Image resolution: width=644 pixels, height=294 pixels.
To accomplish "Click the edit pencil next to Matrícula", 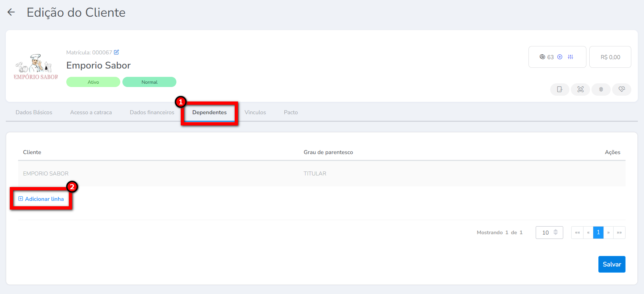I will coord(116,52).
